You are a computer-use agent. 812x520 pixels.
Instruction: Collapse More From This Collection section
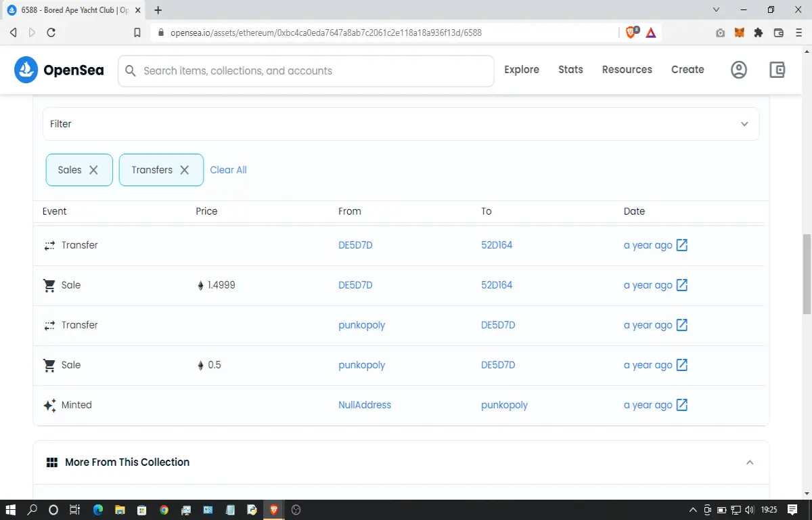[x=750, y=462]
